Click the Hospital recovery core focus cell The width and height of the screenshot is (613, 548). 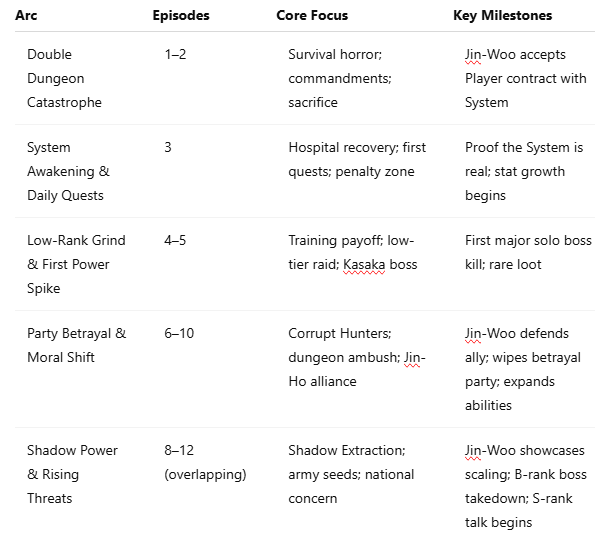click(x=357, y=159)
